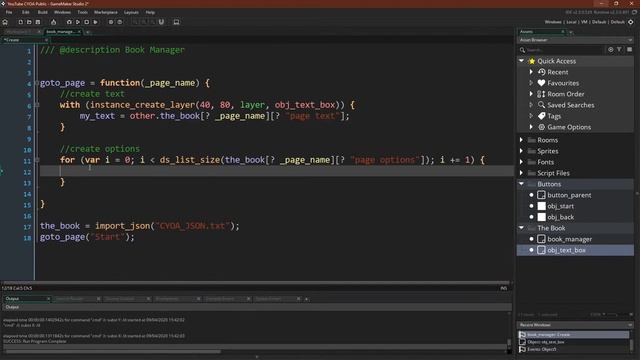Open the Help/Manual toolbar icon

coord(120,22)
